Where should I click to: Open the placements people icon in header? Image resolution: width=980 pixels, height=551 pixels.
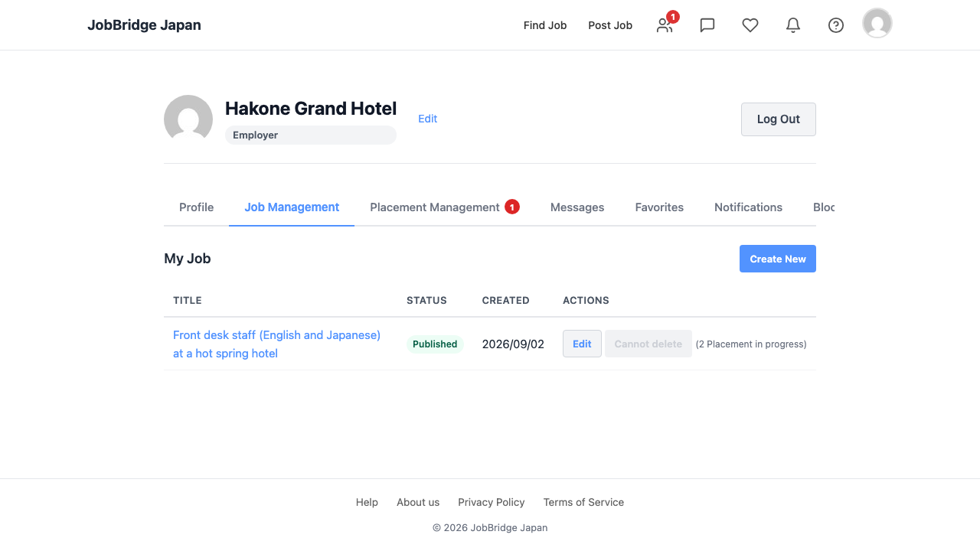(665, 25)
